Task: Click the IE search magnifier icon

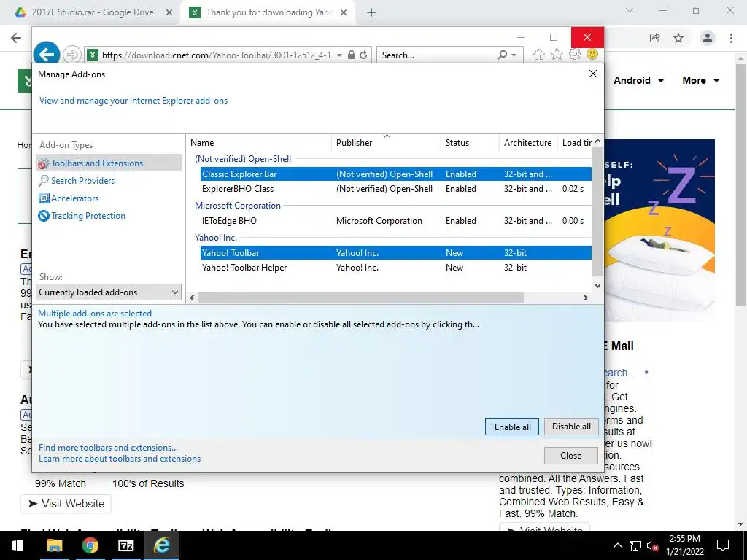Action: (503, 55)
